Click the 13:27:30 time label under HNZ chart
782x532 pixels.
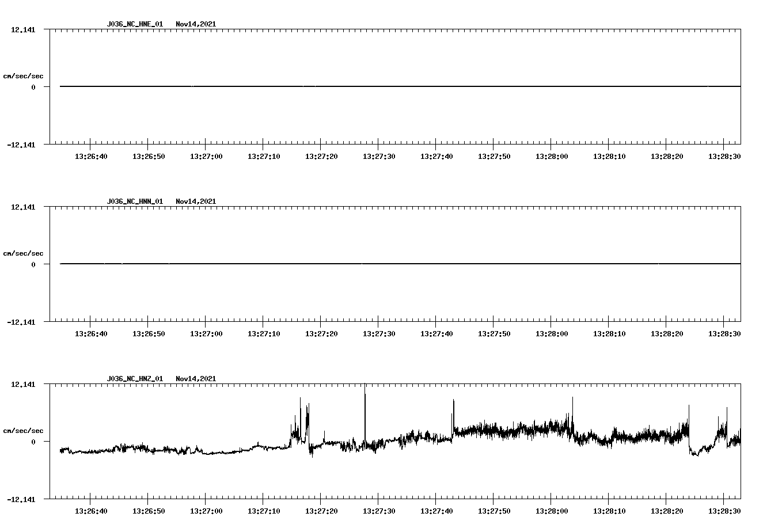click(x=379, y=511)
